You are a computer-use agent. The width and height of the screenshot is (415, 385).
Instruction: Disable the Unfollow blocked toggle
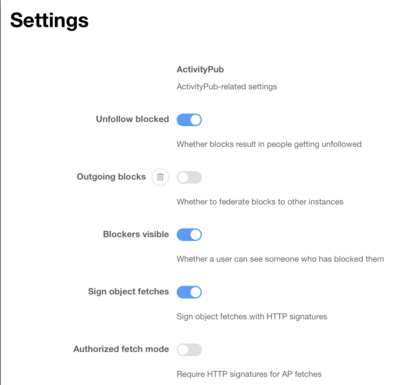pyautogui.click(x=189, y=120)
